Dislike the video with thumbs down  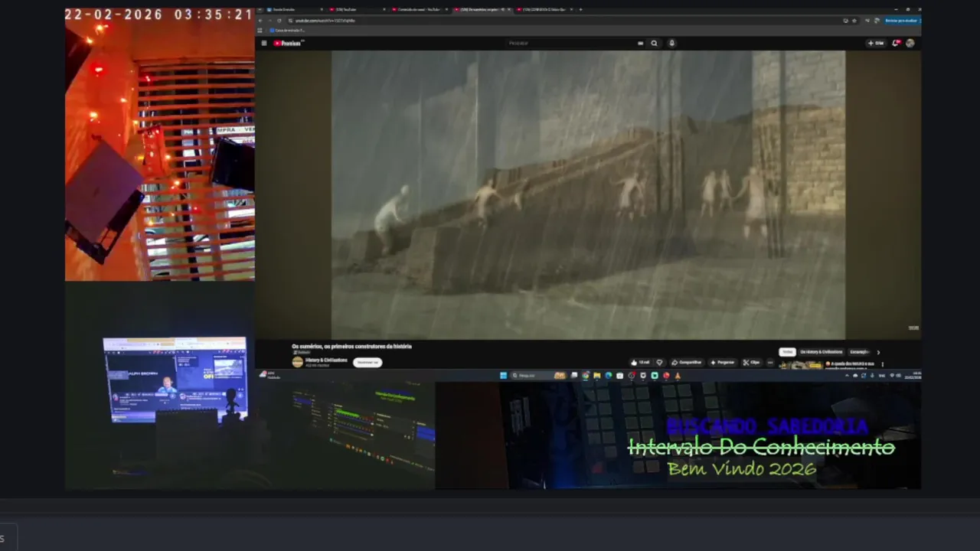tap(659, 363)
